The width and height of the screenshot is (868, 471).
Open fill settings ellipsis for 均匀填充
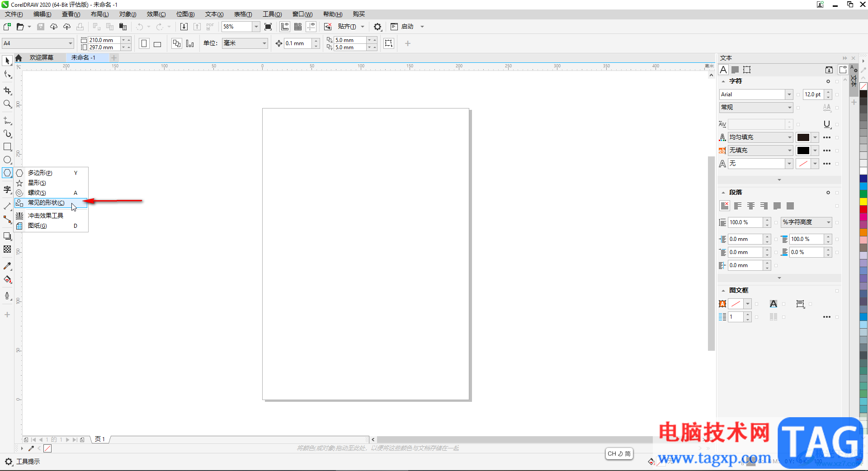pos(827,137)
